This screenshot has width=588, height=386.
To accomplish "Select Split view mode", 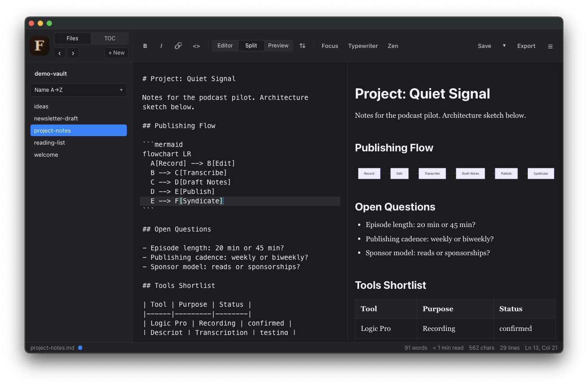I will pos(251,46).
